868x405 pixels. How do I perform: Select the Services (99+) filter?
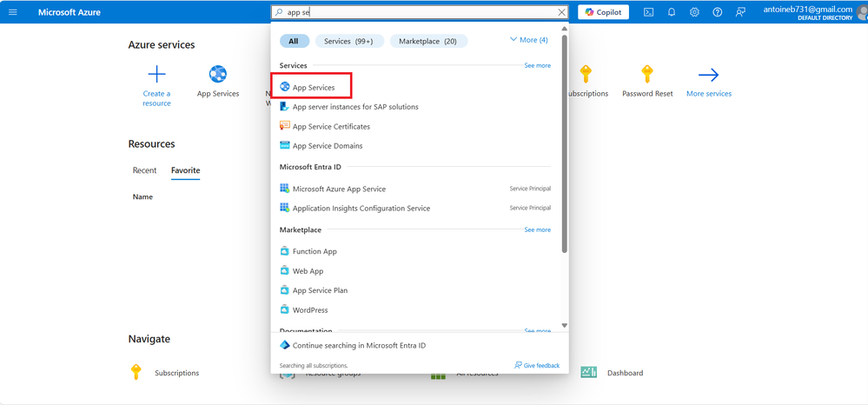tap(349, 41)
